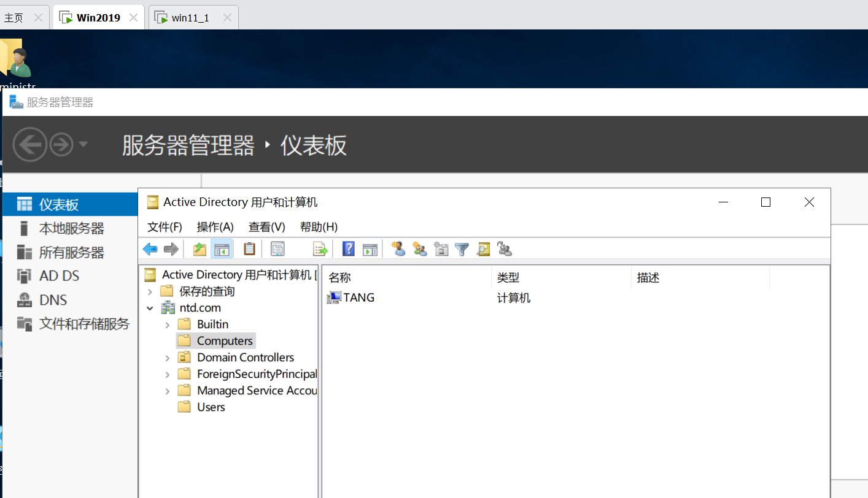Click add to group toolbar icon
This screenshot has width=868, height=498.
[505, 249]
